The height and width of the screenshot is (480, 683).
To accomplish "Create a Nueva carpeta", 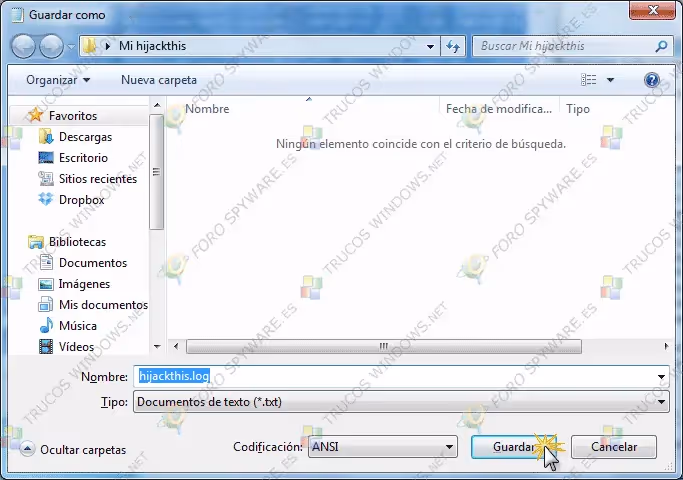I will 159,80.
